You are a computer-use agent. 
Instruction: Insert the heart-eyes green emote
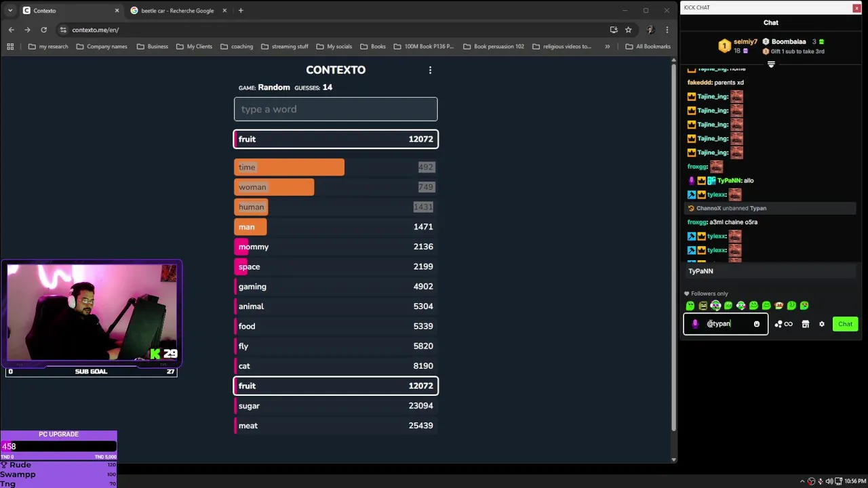pos(804,306)
